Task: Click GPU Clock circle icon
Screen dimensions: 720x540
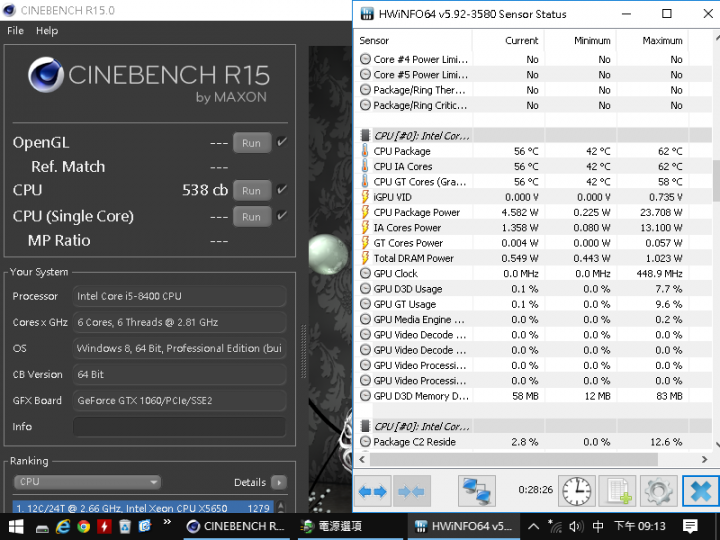Action: pos(365,273)
